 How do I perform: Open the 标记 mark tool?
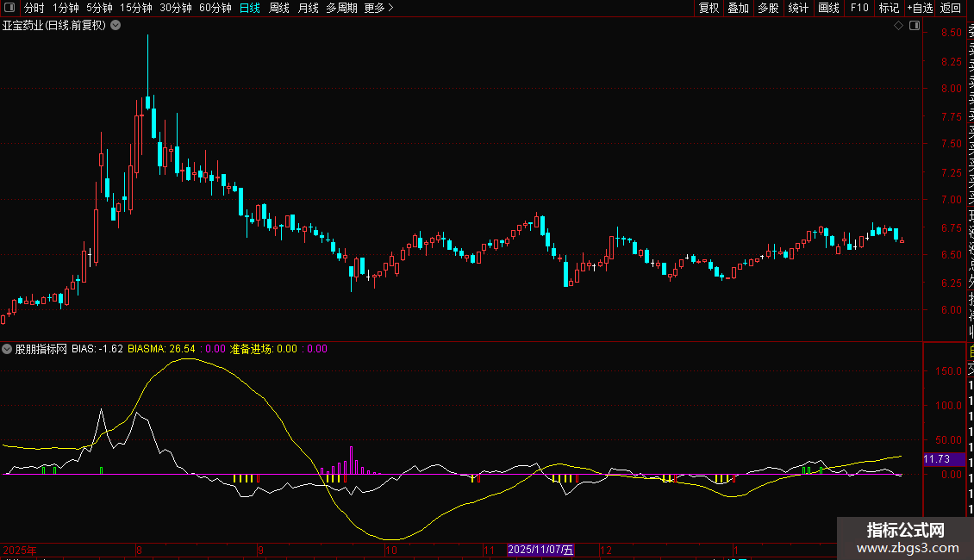point(889,8)
